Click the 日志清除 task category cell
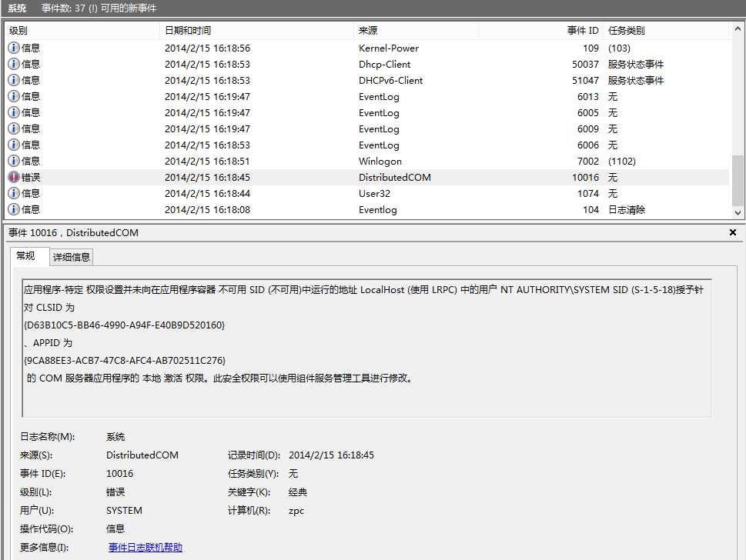 tap(627, 210)
